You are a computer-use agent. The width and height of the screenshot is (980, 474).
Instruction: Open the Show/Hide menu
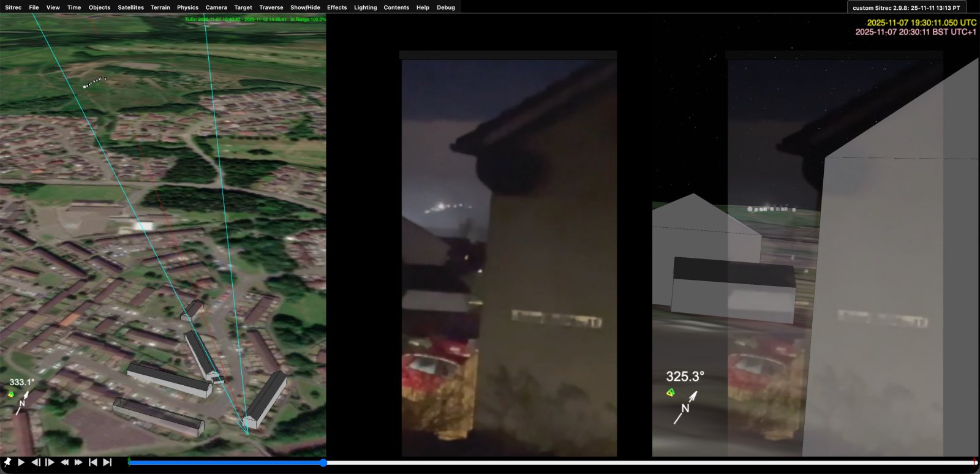[305, 7]
